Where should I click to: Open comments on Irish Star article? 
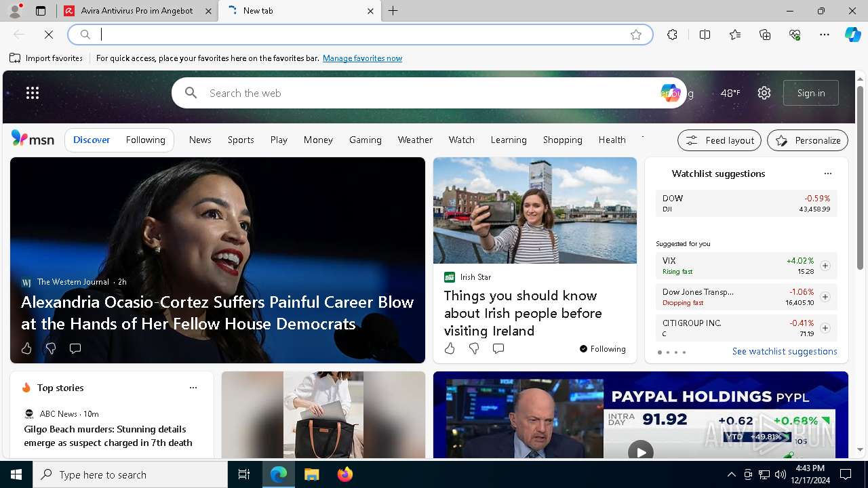(498, 348)
